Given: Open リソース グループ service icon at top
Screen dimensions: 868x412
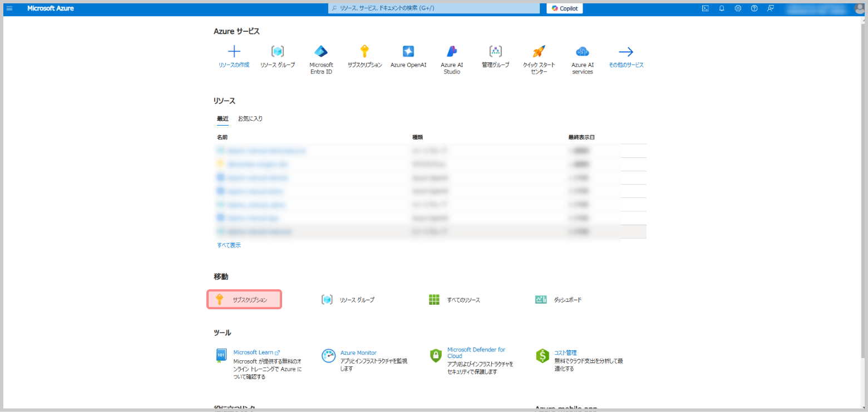Looking at the screenshot, I should 278,52.
